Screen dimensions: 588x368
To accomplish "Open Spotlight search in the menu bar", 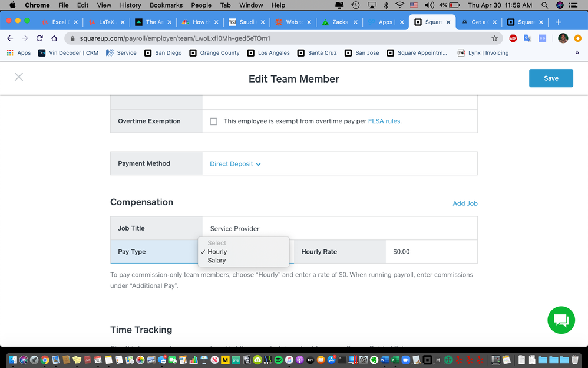I will click(x=544, y=5).
